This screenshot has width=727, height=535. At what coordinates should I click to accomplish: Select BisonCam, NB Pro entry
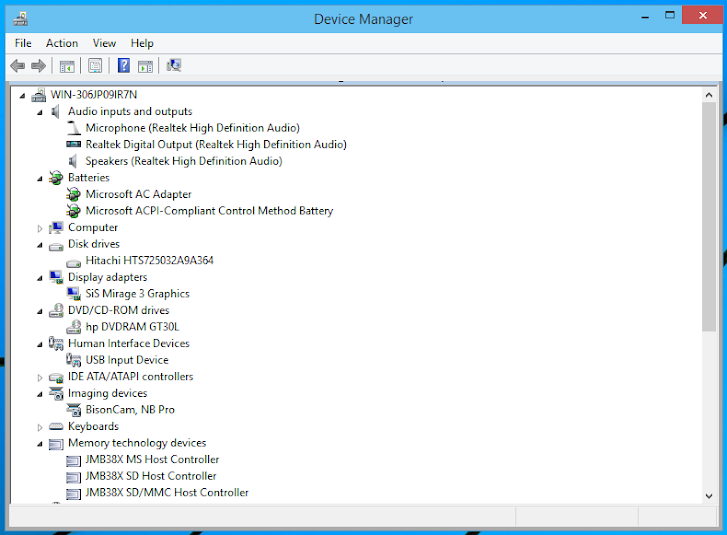[130, 410]
